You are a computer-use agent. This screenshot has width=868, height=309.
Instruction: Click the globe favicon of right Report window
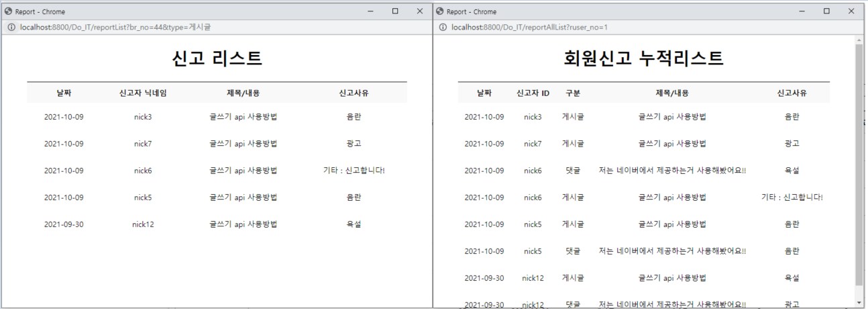(440, 11)
